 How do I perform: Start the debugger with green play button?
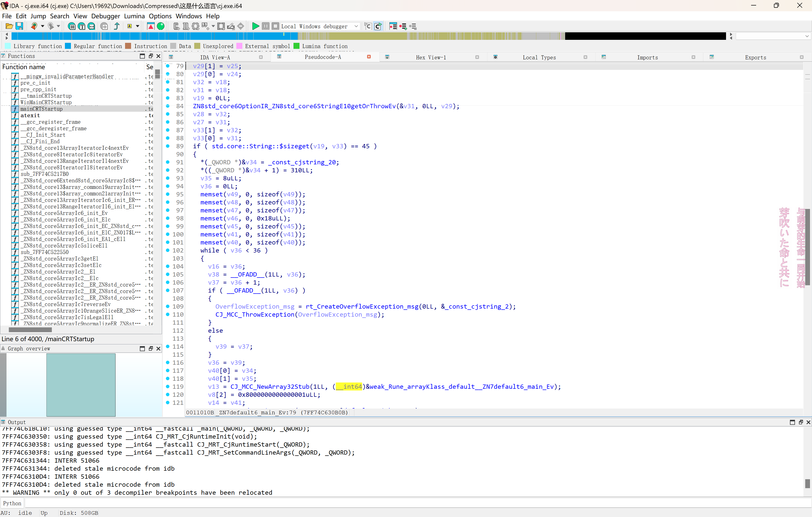coord(256,26)
